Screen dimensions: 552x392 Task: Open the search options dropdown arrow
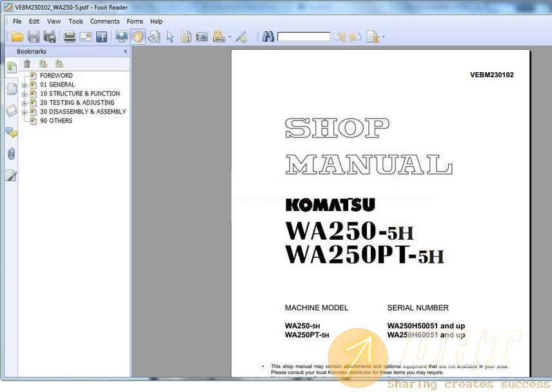pos(384,37)
